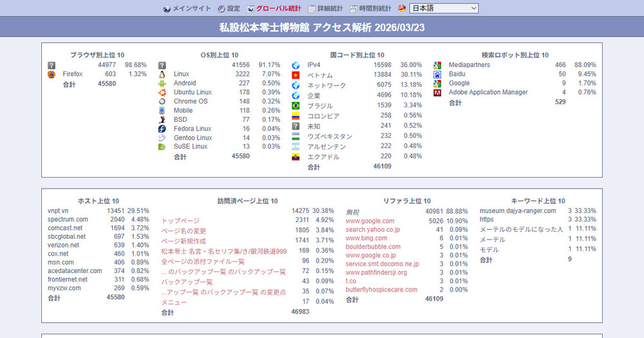Click the ベトナム country row label

tap(320, 75)
